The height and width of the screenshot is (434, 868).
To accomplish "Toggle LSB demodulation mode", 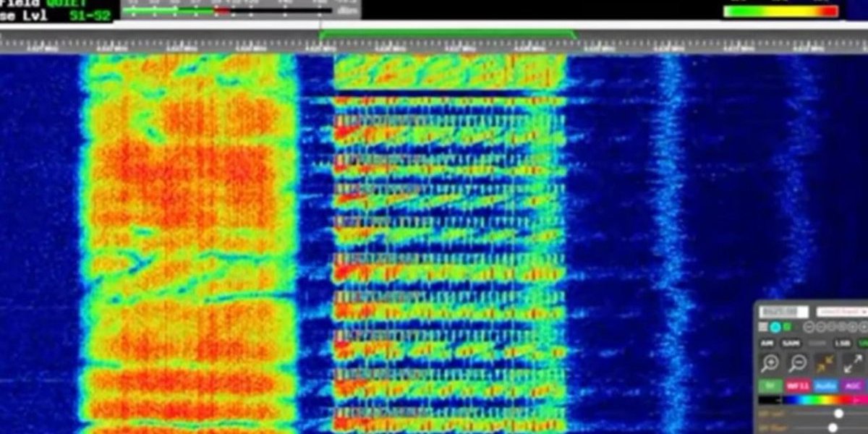I will (x=842, y=343).
